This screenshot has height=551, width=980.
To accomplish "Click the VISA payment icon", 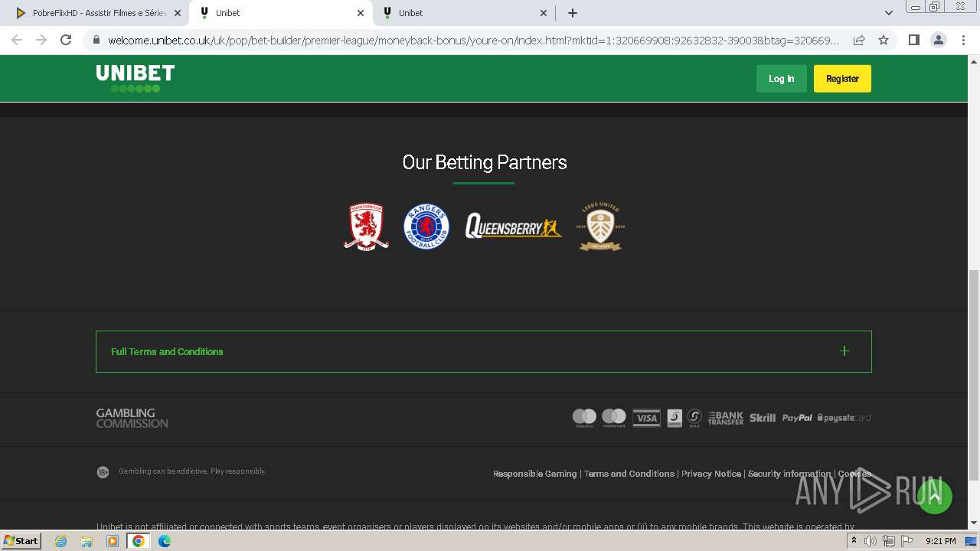I will [646, 418].
